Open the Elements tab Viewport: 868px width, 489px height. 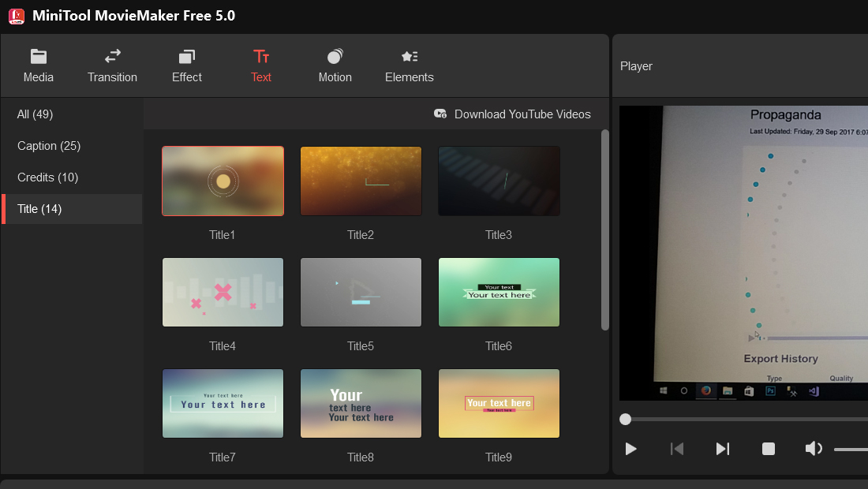tap(409, 65)
